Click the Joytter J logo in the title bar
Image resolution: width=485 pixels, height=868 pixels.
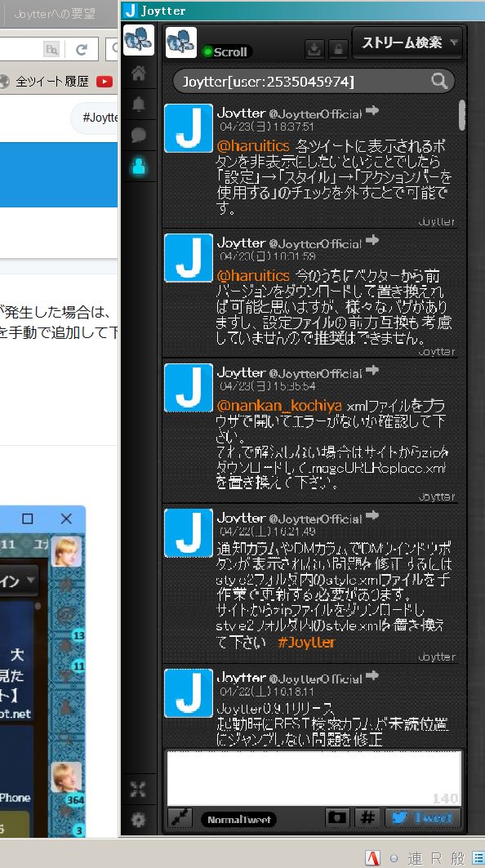pyautogui.click(x=131, y=11)
